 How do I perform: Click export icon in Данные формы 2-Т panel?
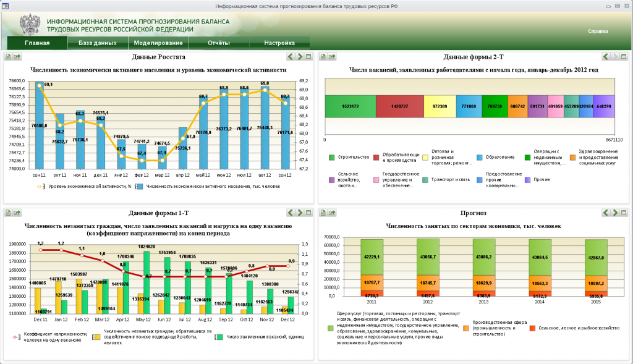(332, 57)
